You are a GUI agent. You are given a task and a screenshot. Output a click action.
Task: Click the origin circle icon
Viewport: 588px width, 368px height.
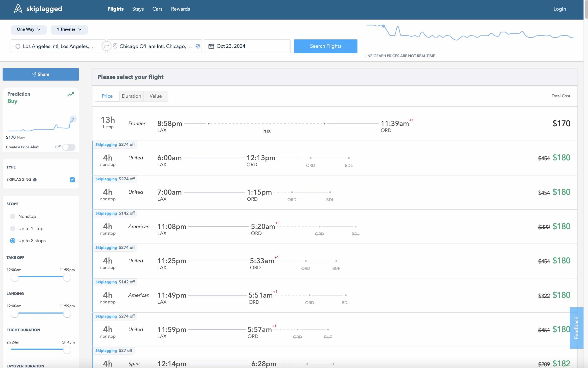coord(18,46)
